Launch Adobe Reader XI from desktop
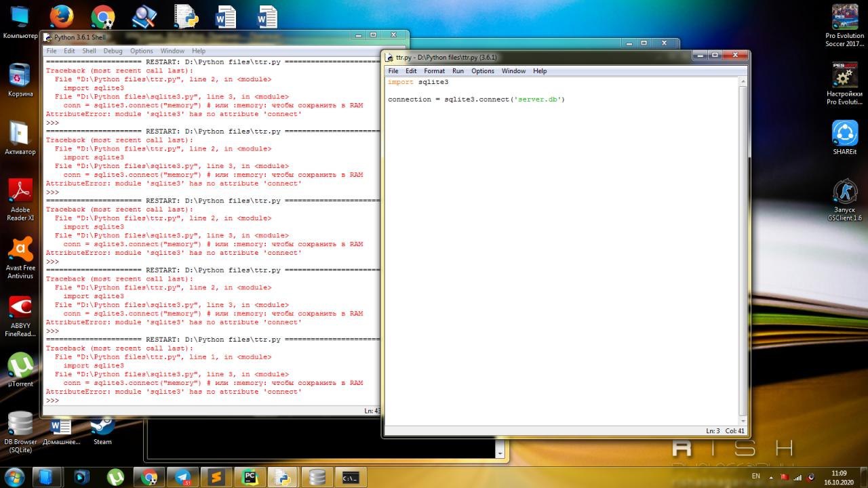868x488 pixels. 20,200
